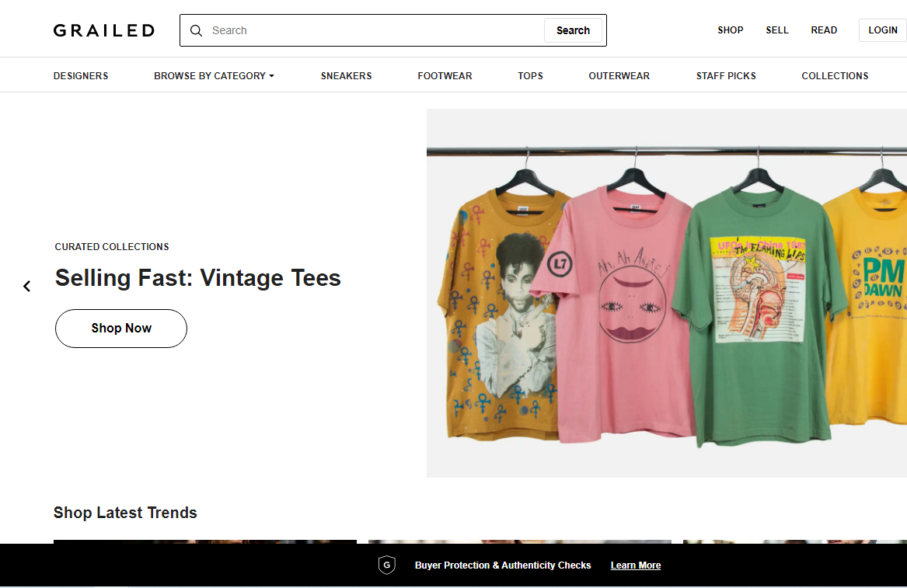Click the Search button
The width and height of the screenshot is (907, 588).
pos(573,30)
